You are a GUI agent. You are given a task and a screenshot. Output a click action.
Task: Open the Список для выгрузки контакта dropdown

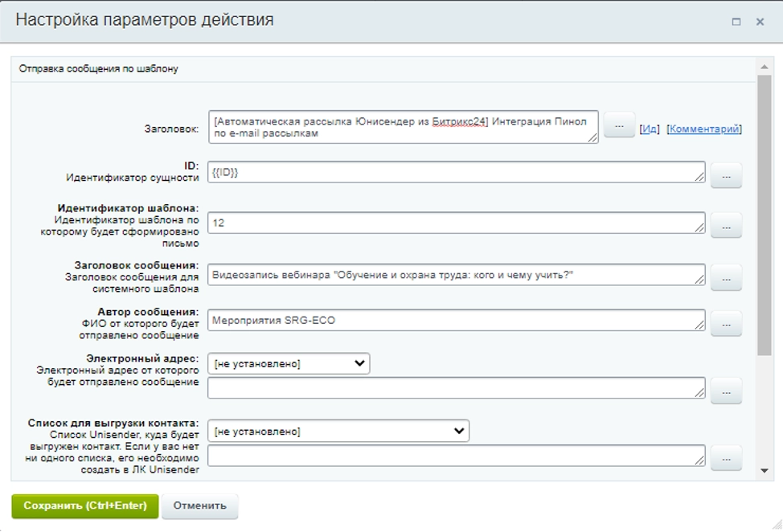point(338,432)
